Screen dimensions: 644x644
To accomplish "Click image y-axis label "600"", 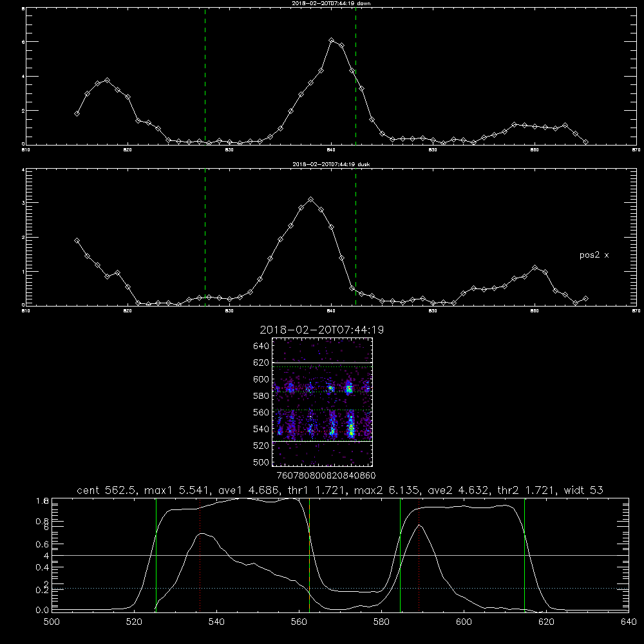I will [x=261, y=379].
